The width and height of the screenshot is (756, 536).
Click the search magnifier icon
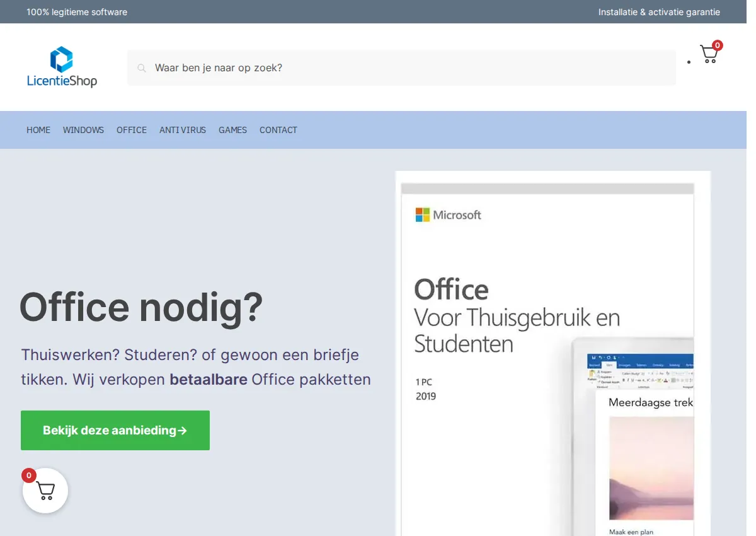[142, 68]
